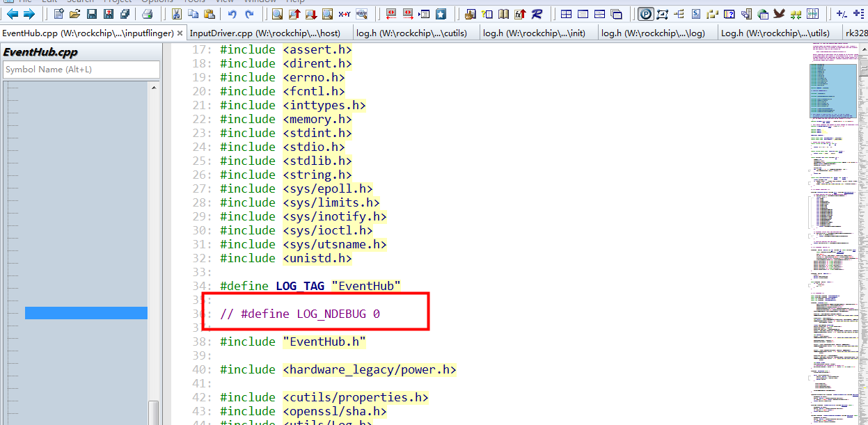Toggle the Context window S icon
The height and width of the screenshot is (425, 868).
(x=696, y=14)
